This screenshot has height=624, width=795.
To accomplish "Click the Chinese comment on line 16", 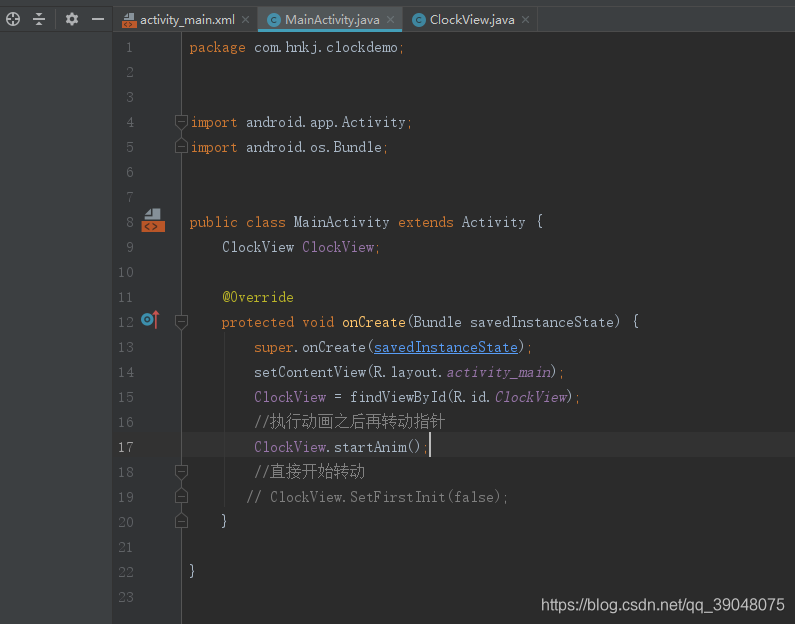I will 349,422.
